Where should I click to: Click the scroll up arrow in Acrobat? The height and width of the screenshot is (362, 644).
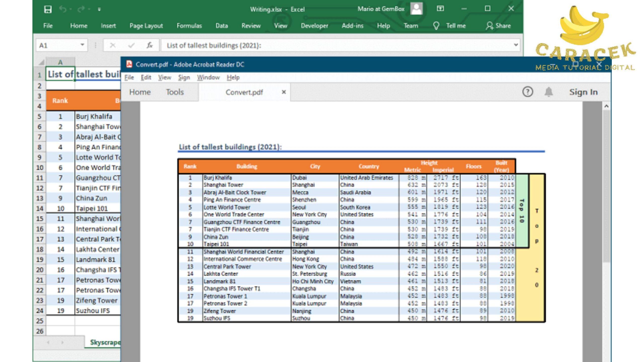point(607,106)
